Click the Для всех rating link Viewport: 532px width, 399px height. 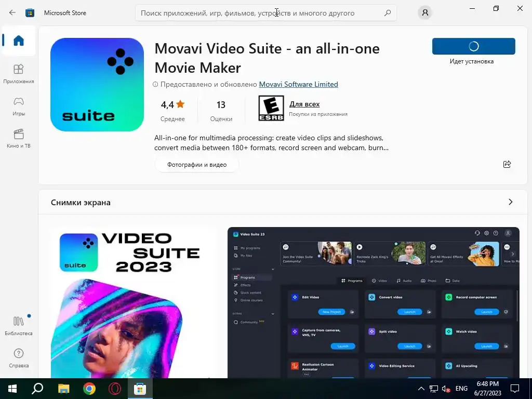click(304, 104)
